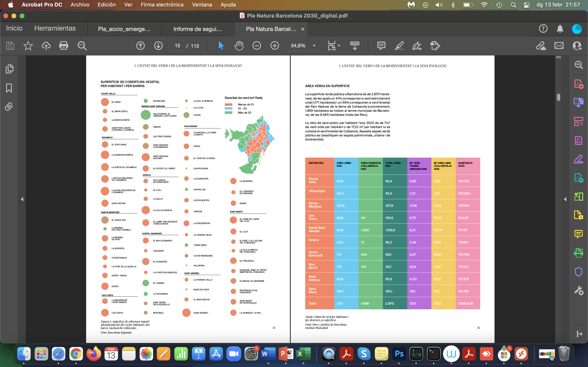Open the Herramientas view

point(55,28)
